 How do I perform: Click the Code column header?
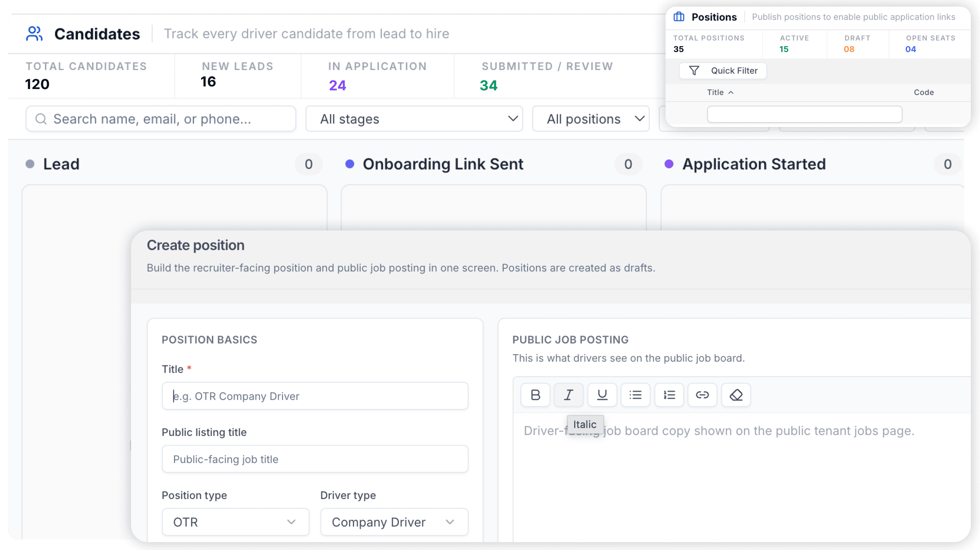[924, 92]
